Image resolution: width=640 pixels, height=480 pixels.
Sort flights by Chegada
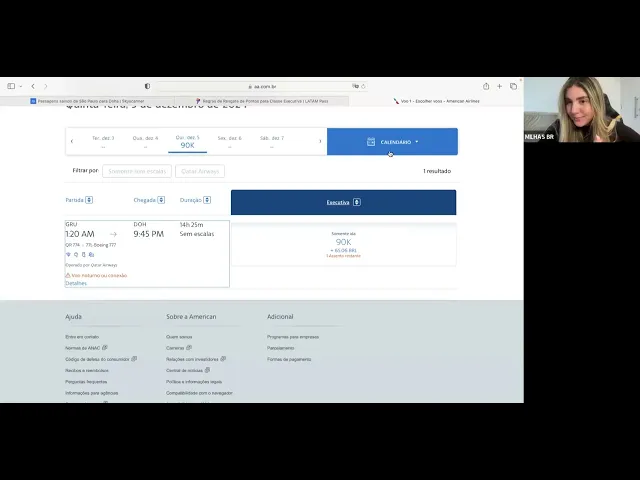coord(149,200)
